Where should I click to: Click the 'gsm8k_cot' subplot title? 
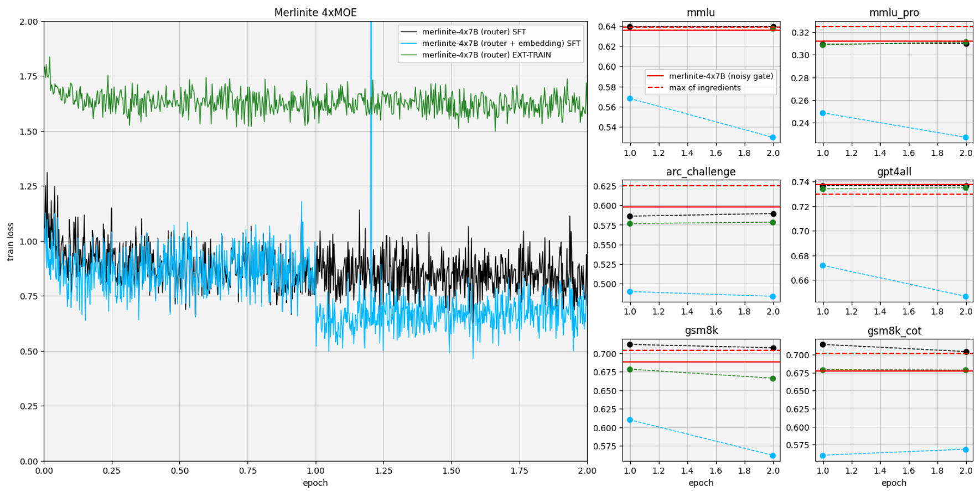click(x=894, y=331)
